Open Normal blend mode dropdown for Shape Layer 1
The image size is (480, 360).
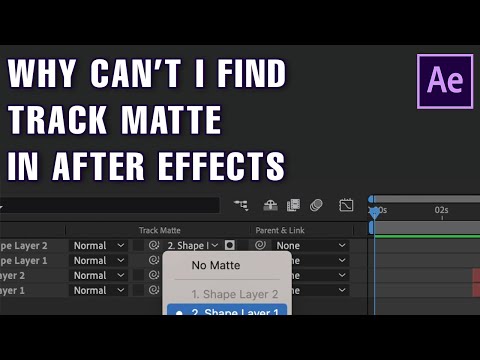(99, 260)
